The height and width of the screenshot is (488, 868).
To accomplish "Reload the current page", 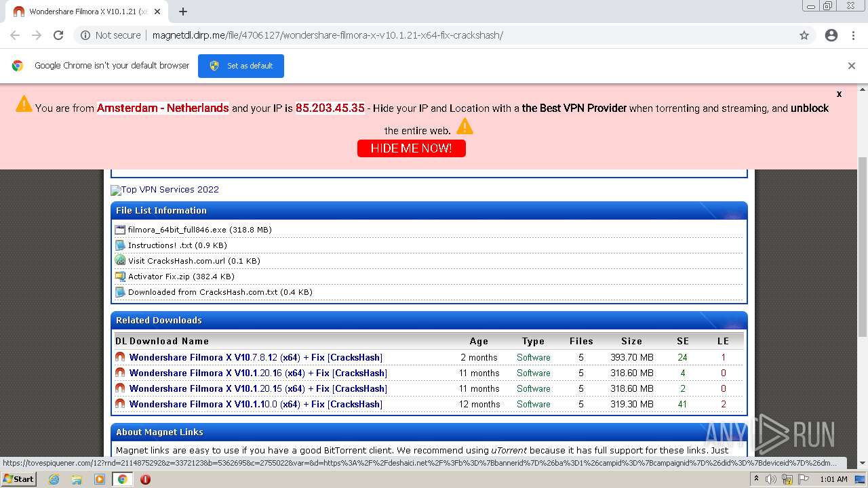I will [58, 35].
